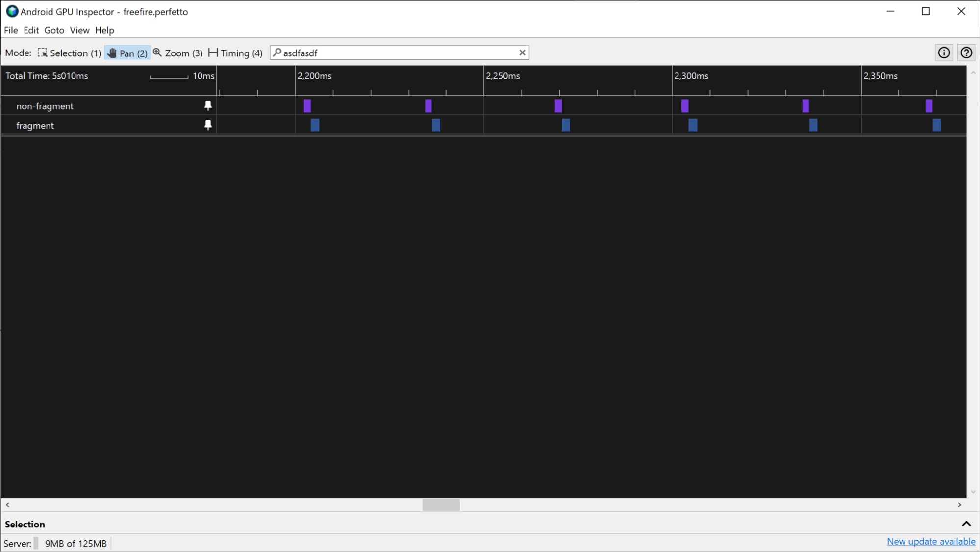Open the Goto menu
980x552 pixels.
click(53, 30)
